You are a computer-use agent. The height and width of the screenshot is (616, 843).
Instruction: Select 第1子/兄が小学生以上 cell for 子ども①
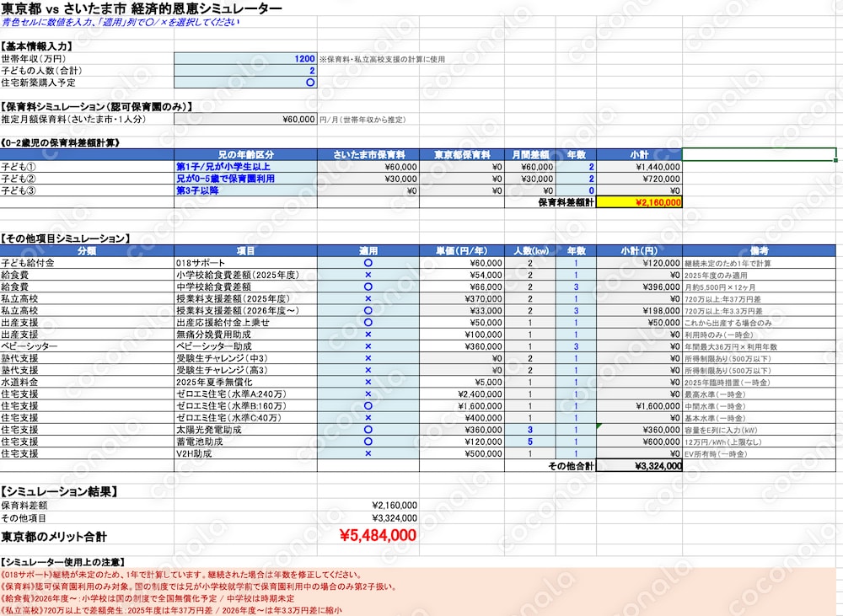(245, 167)
